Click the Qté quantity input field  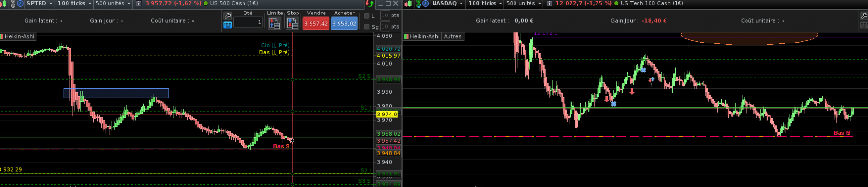tap(248, 22)
